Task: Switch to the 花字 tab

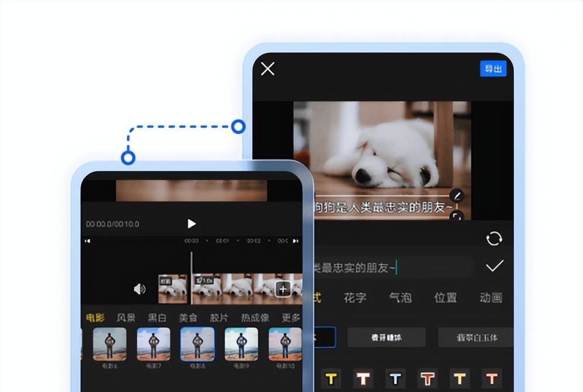Action: pos(355,297)
